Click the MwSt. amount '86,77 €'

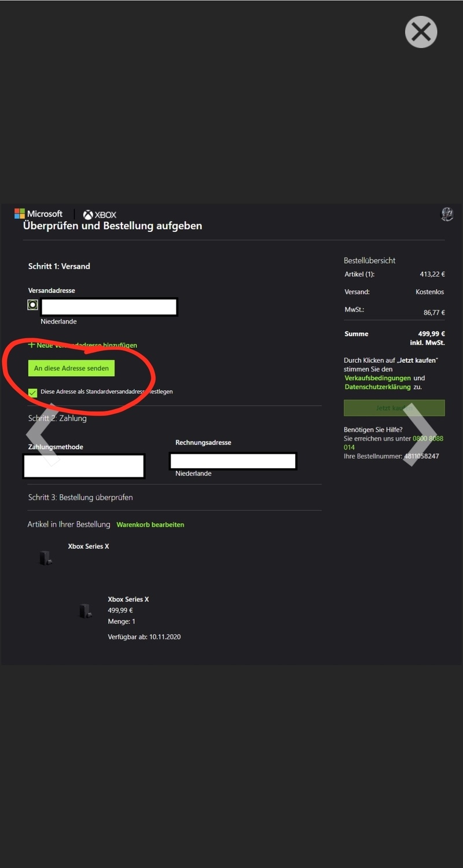click(x=434, y=312)
